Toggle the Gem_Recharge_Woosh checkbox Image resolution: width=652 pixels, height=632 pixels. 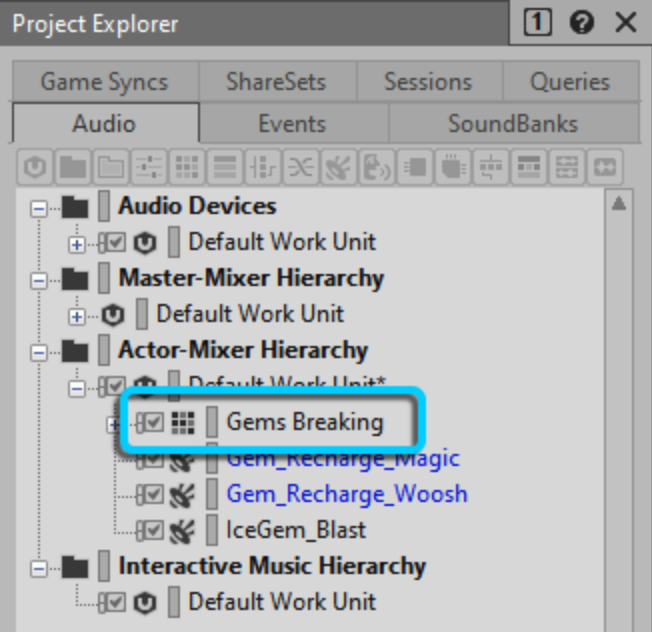(x=152, y=494)
